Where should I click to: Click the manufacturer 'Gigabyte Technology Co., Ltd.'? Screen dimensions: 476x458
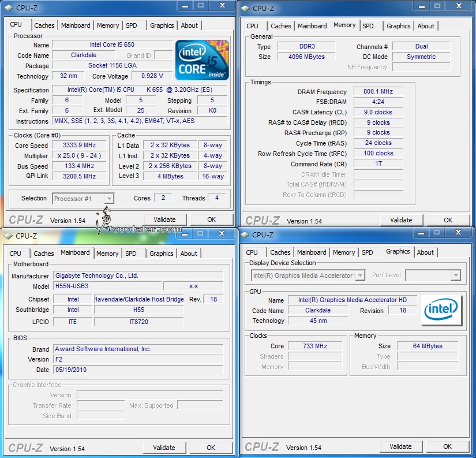(x=138, y=275)
